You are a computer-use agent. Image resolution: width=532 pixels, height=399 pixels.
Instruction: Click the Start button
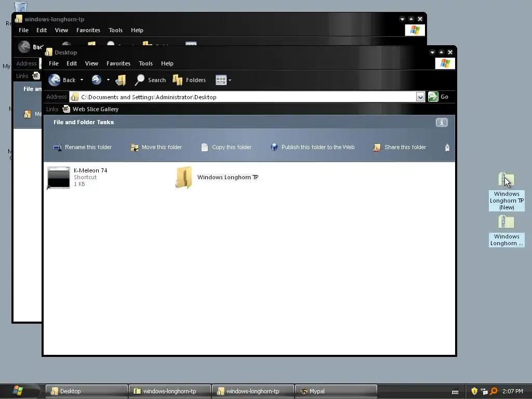18,391
